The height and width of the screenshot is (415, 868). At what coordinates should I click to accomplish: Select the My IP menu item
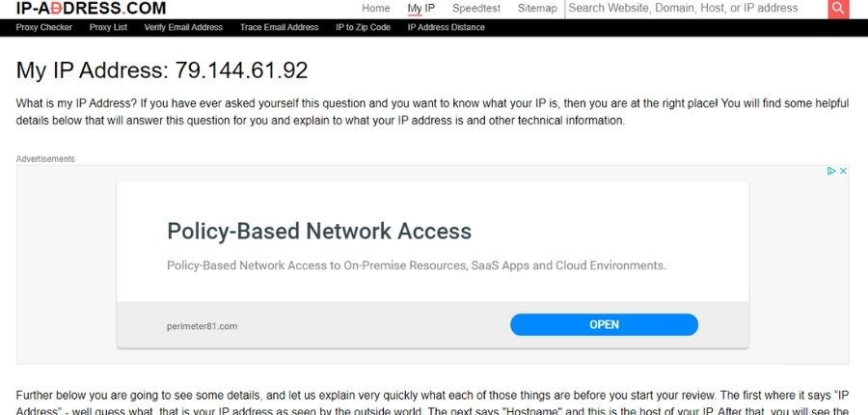[421, 9]
